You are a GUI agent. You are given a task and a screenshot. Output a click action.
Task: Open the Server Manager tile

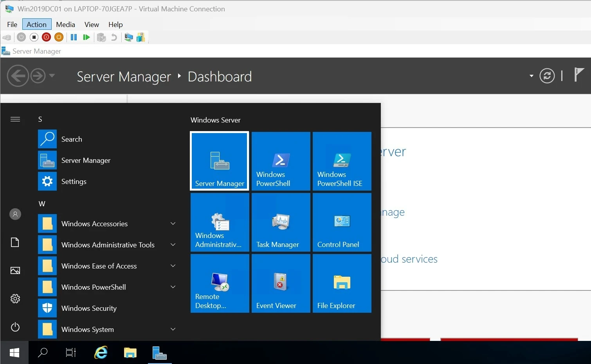point(220,161)
